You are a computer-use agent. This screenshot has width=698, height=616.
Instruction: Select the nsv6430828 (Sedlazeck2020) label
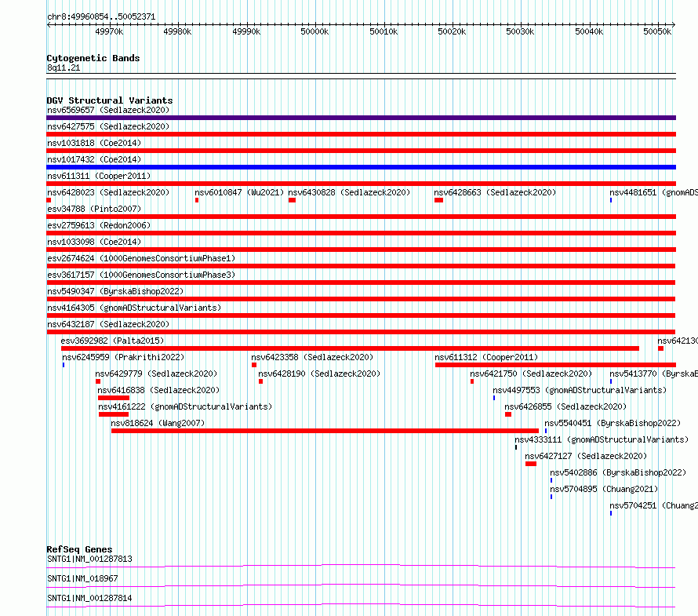point(349,192)
